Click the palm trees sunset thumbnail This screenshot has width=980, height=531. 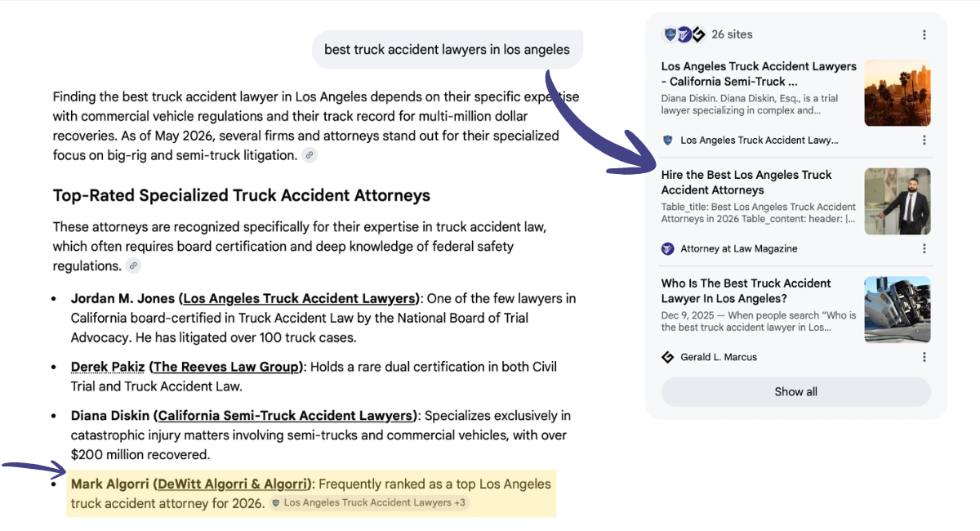(x=898, y=93)
